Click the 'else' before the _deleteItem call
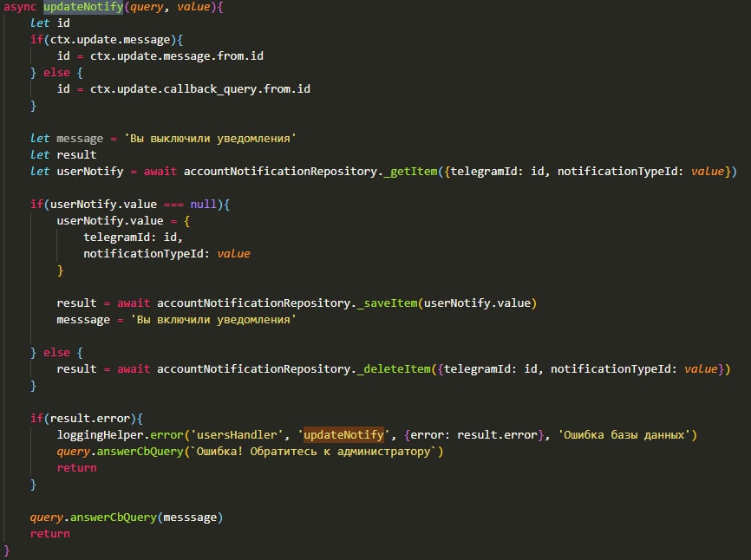The image size is (751, 560). [56, 353]
